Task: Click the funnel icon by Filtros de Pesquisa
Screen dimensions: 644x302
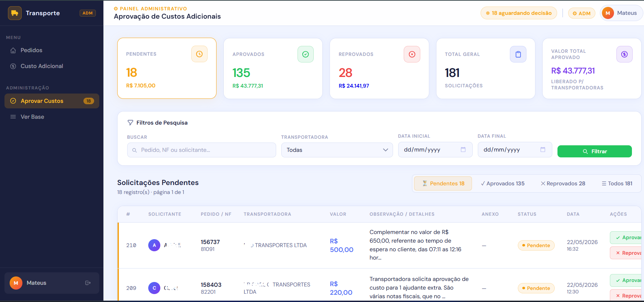Action: (130, 123)
